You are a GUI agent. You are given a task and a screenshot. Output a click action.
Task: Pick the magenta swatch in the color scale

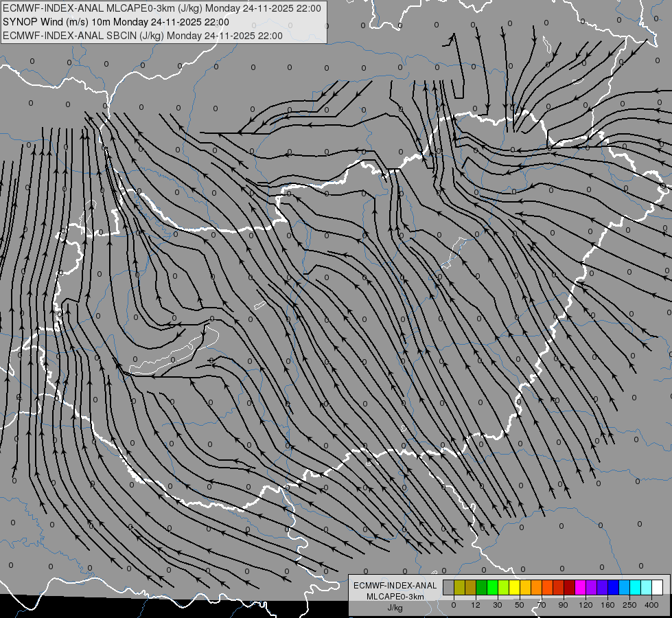(581, 587)
